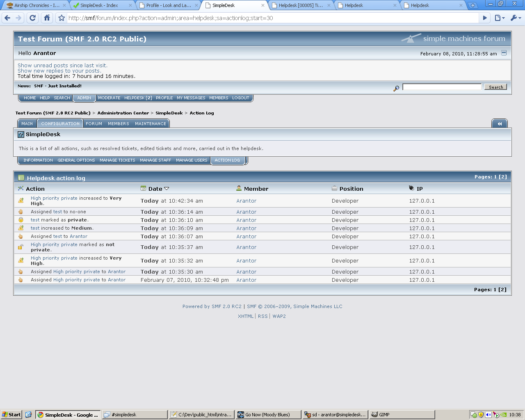Sort log by Position column header

[352, 189]
